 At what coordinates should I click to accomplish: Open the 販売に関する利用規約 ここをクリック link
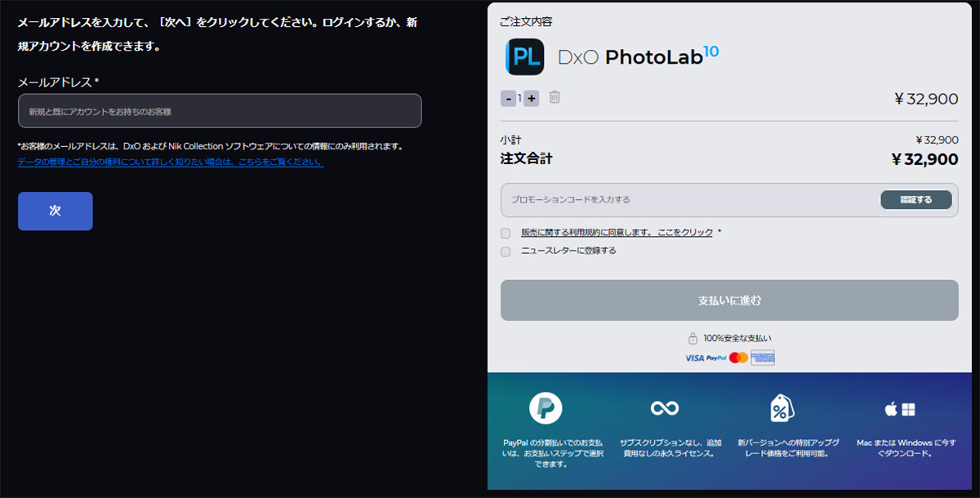coord(617,233)
